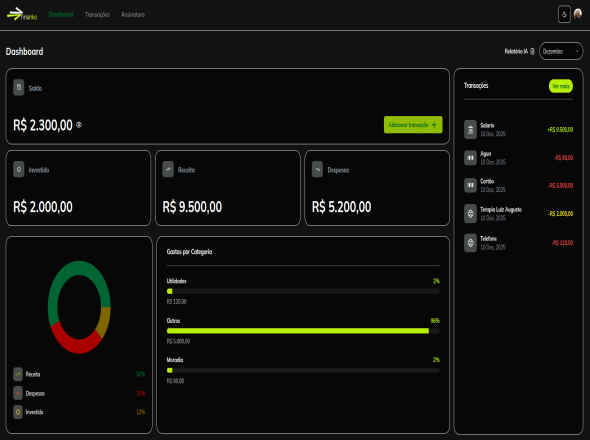Open the Salario transaction row
The image size is (590, 440).
coord(519,130)
